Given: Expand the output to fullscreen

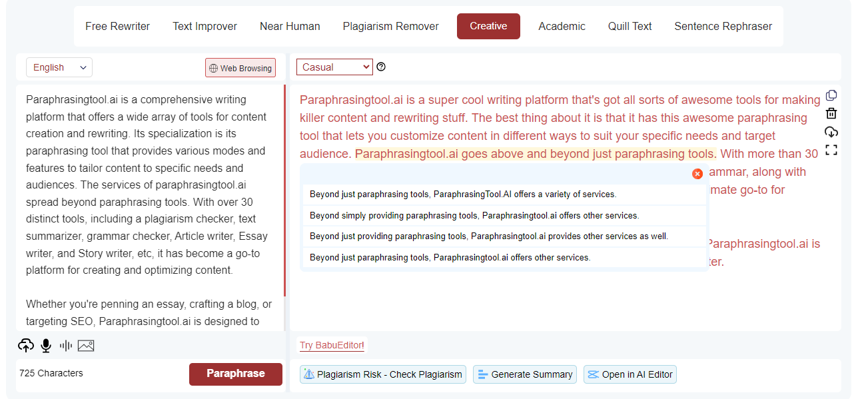Looking at the screenshot, I should 831,150.
